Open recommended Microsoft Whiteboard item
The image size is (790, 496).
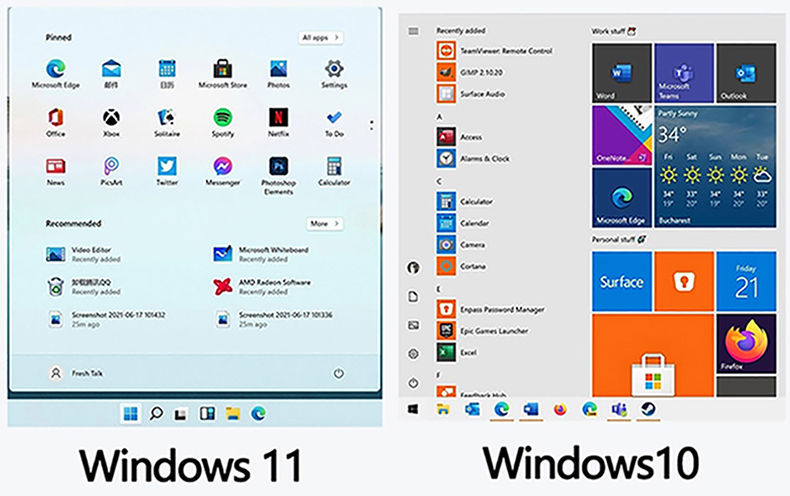coord(260,255)
